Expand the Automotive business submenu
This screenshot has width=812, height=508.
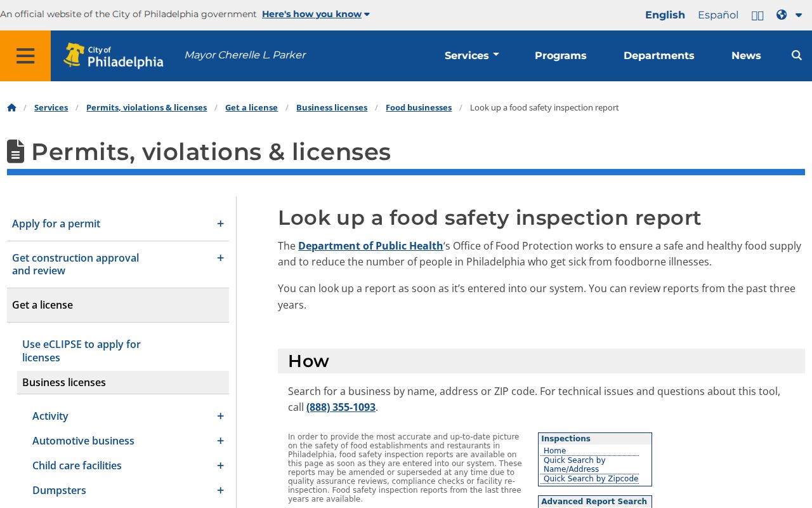coord(220,441)
